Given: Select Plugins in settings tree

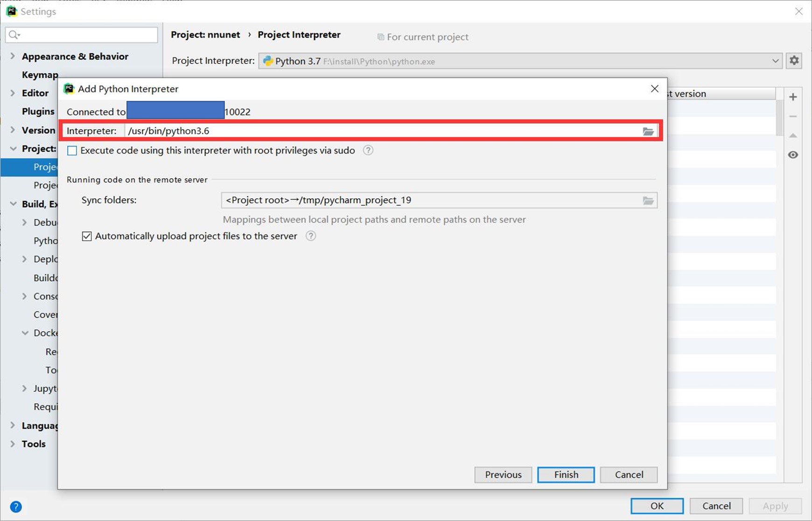Looking at the screenshot, I should pyautogui.click(x=38, y=111).
